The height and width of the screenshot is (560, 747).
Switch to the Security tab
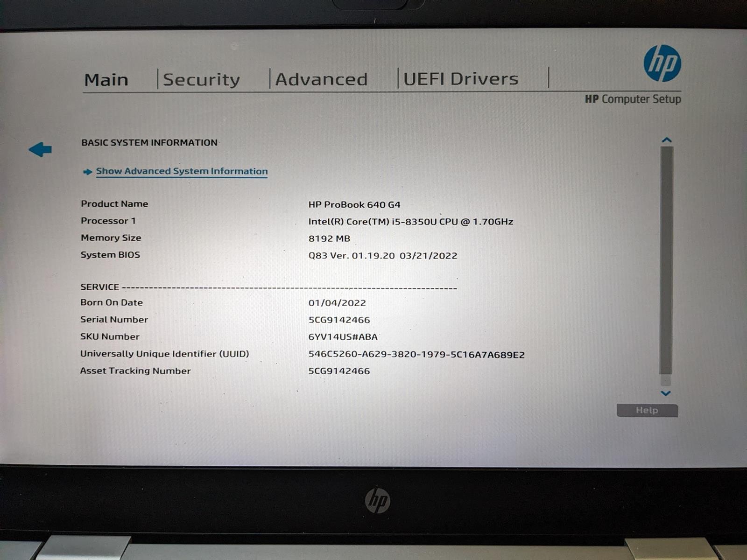click(201, 80)
